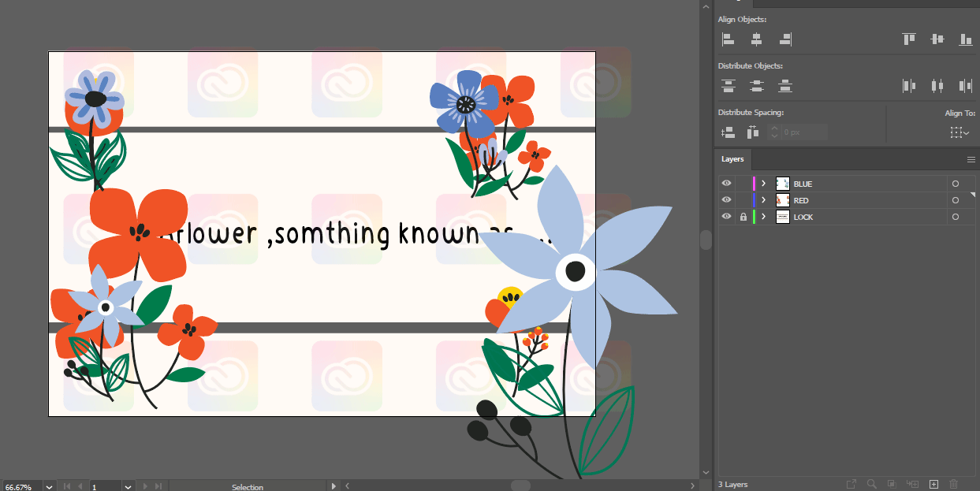Click the LOCK layer thumbnail

tap(783, 217)
